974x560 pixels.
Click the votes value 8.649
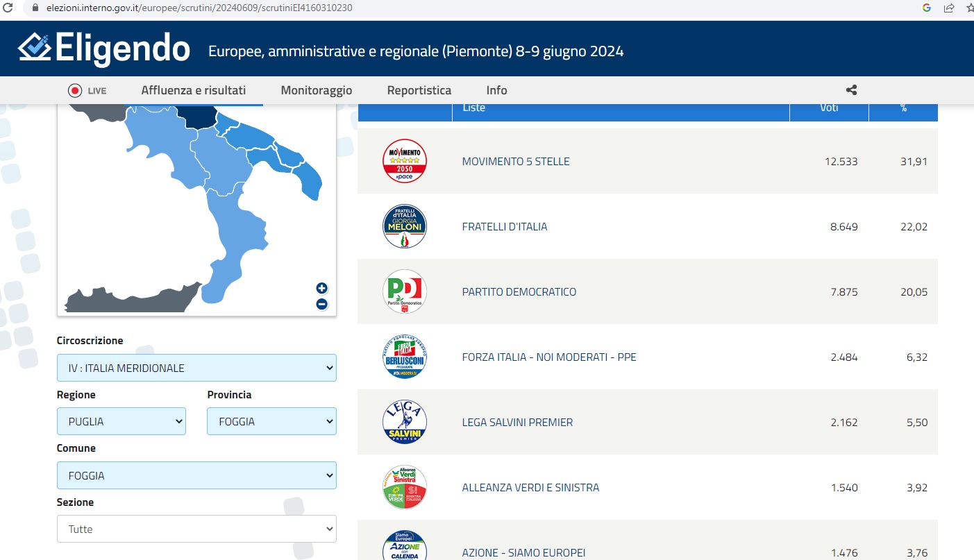pos(844,226)
